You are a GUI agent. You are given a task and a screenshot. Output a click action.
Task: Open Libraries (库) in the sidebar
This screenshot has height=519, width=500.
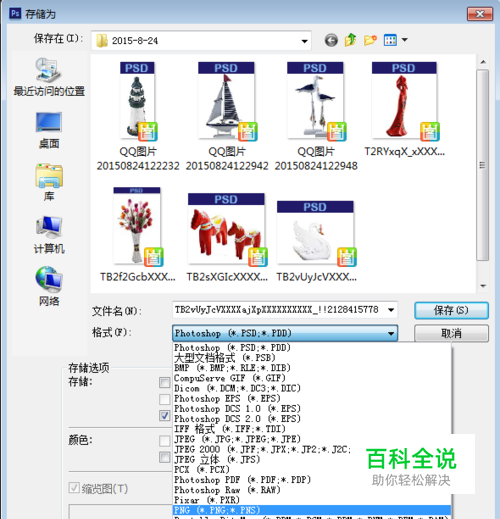49,182
